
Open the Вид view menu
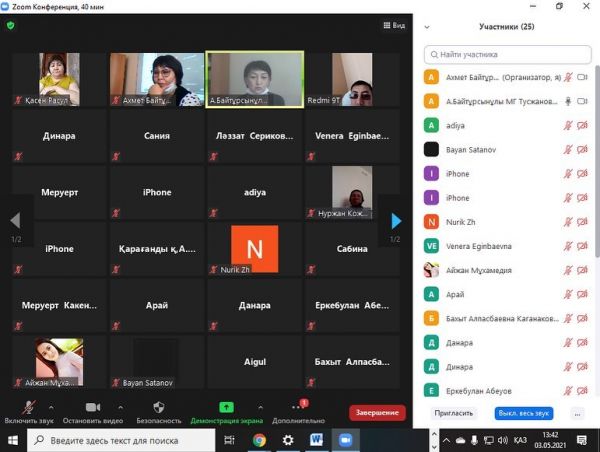point(394,25)
